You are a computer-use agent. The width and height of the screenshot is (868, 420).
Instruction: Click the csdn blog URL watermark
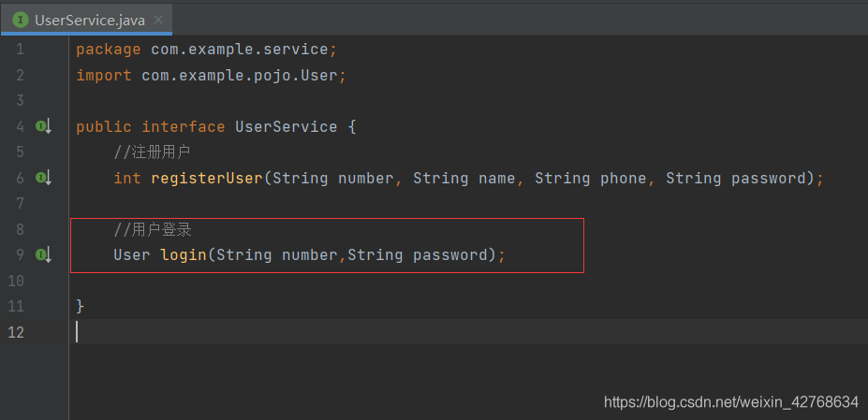tap(731, 401)
